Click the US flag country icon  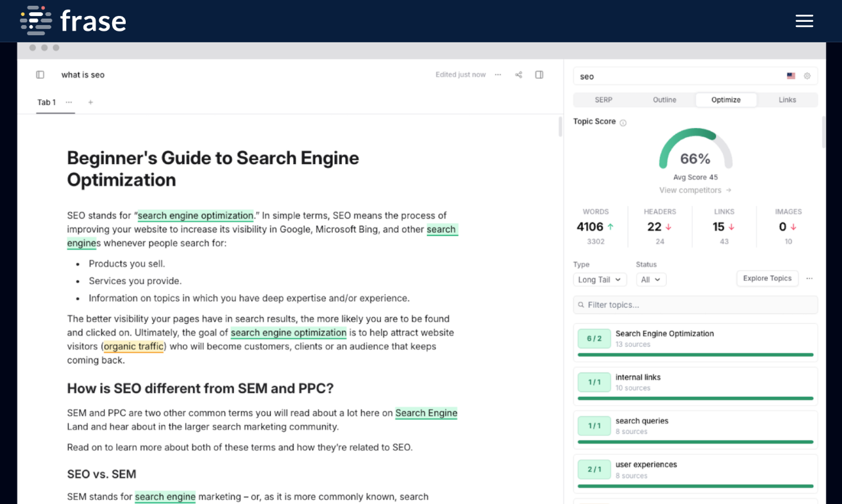click(x=791, y=76)
